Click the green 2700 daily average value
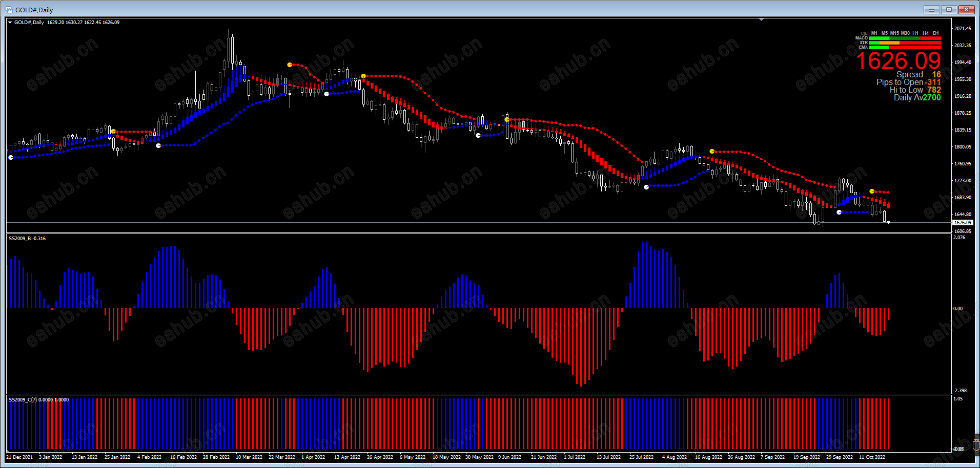980x468 pixels. coord(932,98)
